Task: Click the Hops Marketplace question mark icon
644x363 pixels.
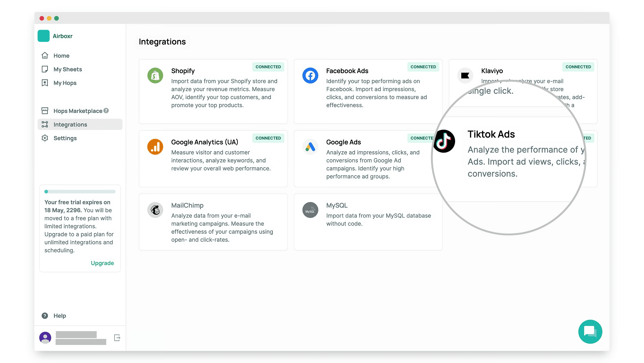Action: coord(106,110)
